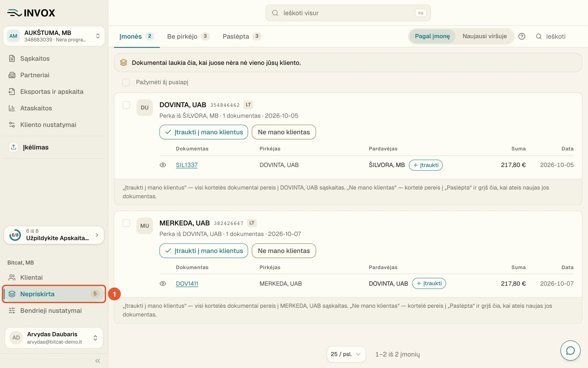Click the INVOX logo

pos(31,13)
